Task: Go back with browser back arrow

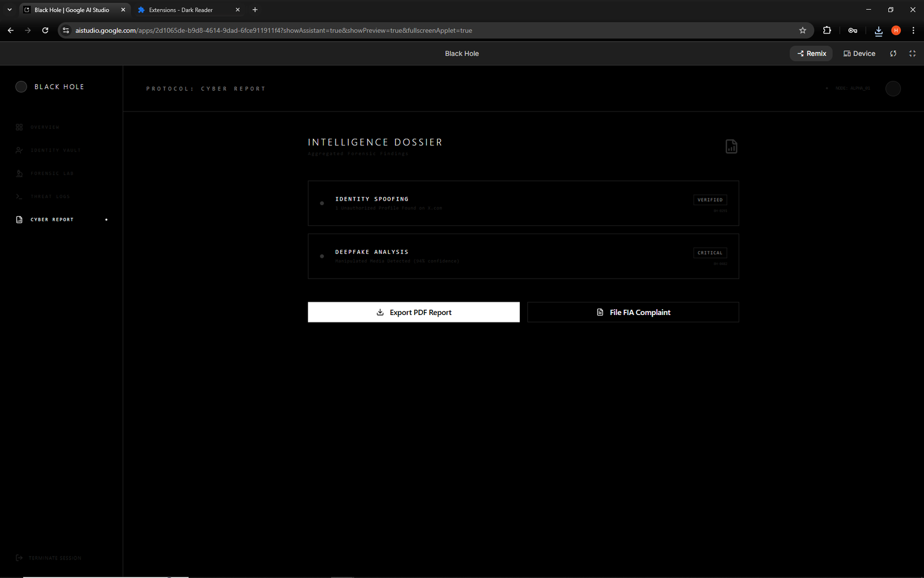Action: point(10,30)
